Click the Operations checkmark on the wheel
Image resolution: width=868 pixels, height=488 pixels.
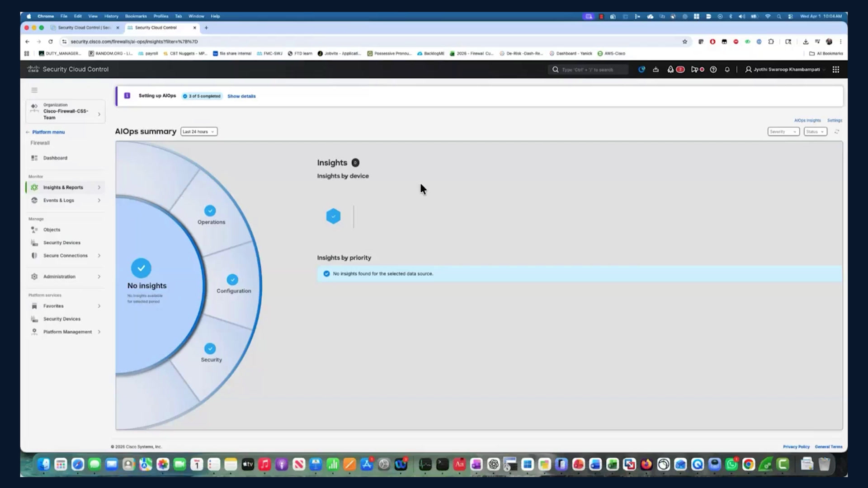tap(210, 211)
